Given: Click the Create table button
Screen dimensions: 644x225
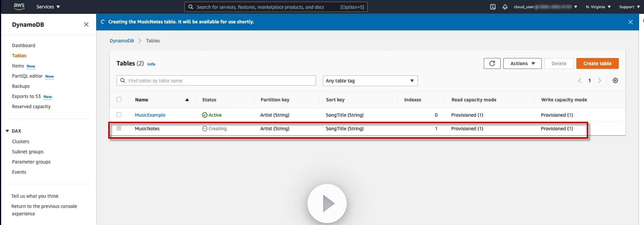Looking at the screenshot, I should [x=597, y=63].
